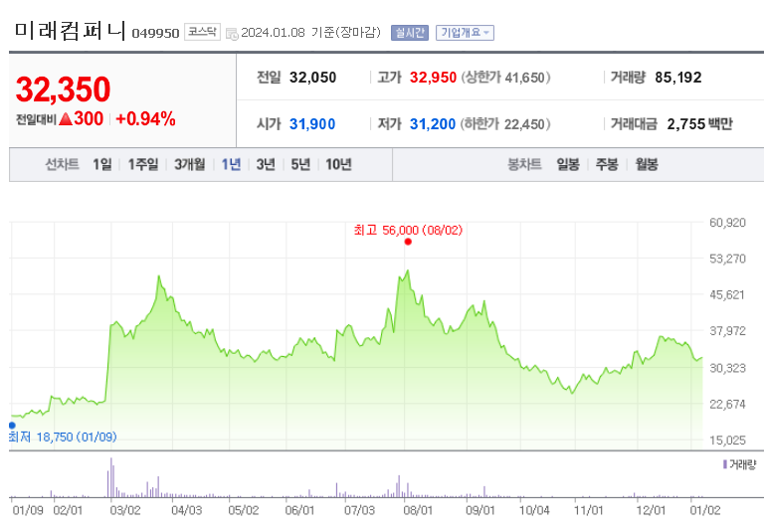Select the 10년 line chart tab
The height and width of the screenshot is (532, 764).
pos(338,165)
